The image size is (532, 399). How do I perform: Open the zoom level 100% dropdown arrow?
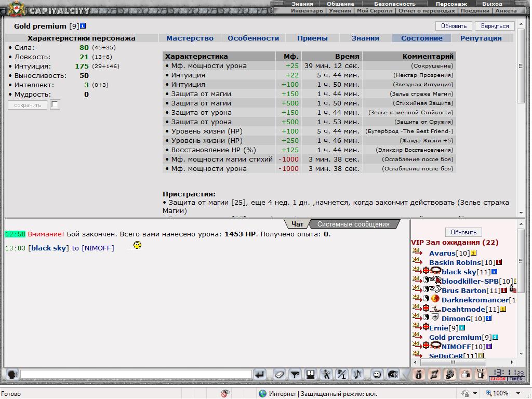(518, 394)
